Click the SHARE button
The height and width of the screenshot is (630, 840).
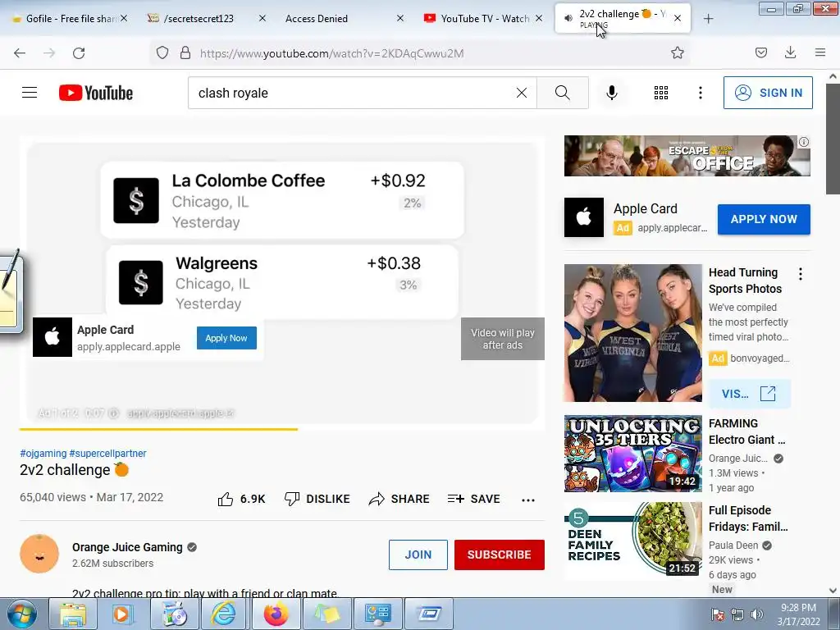point(399,499)
